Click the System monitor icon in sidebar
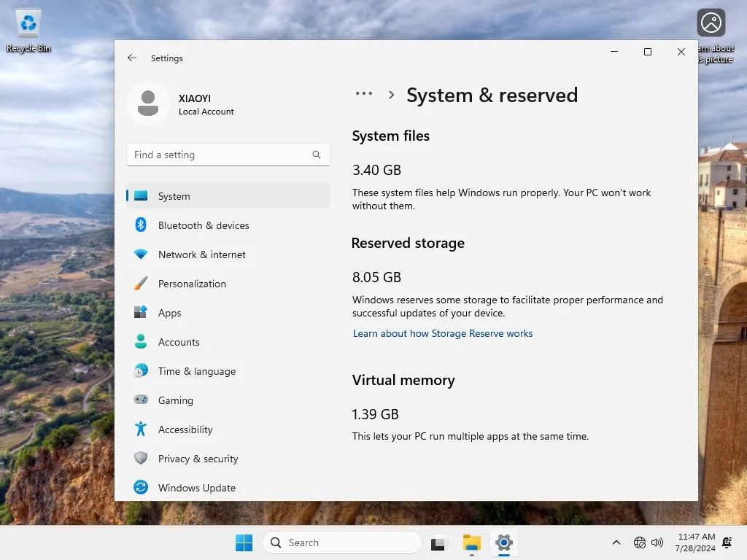 141,195
